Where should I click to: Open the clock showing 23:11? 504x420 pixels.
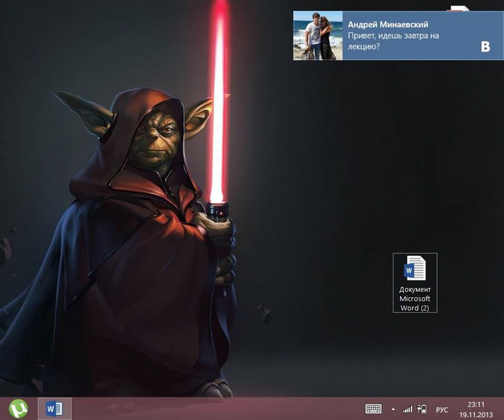pos(476,409)
